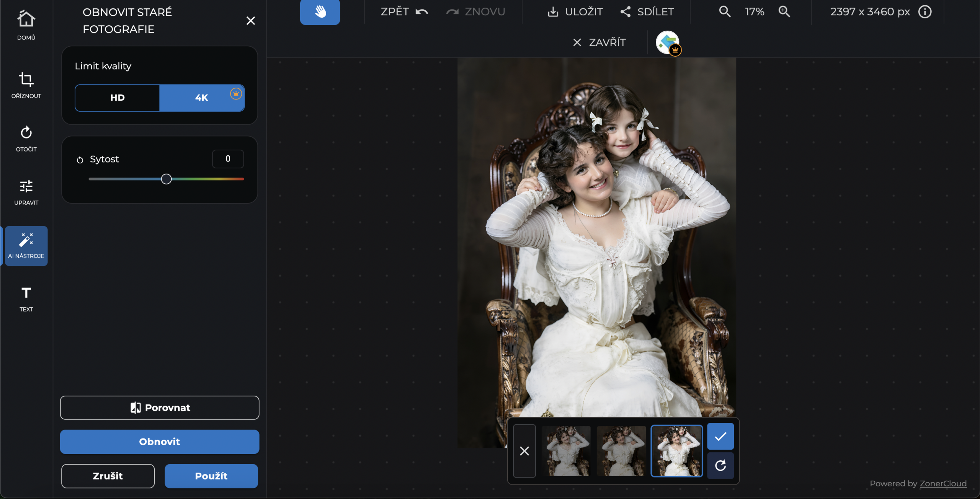Click the Sytost slider handle

coord(166,179)
